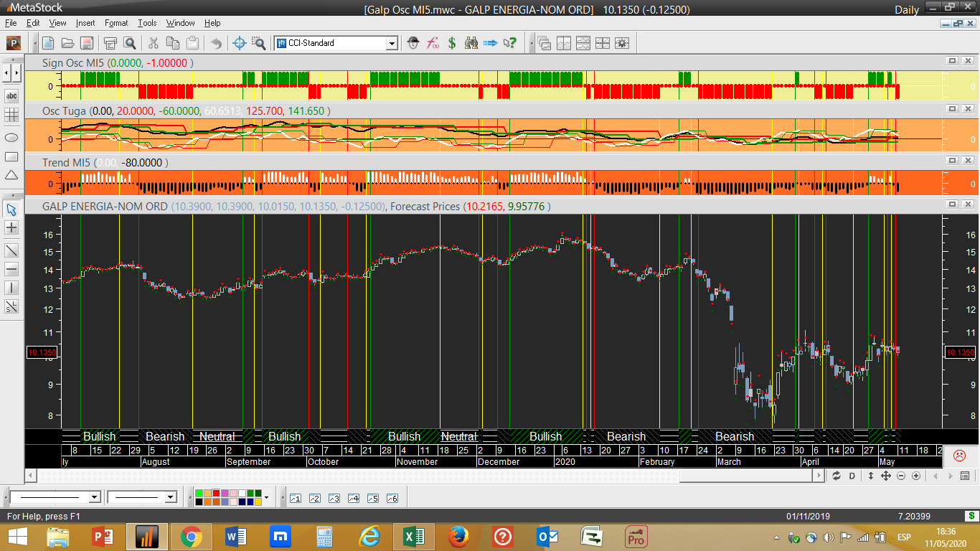The image size is (980, 551).
Task: Select the Trendline drawing tool
Action: click(11, 250)
